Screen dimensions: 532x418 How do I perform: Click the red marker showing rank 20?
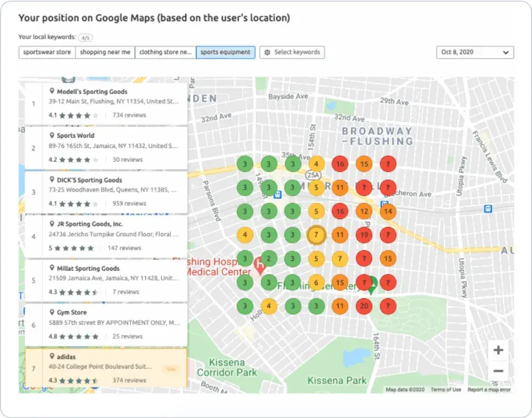(x=364, y=306)
